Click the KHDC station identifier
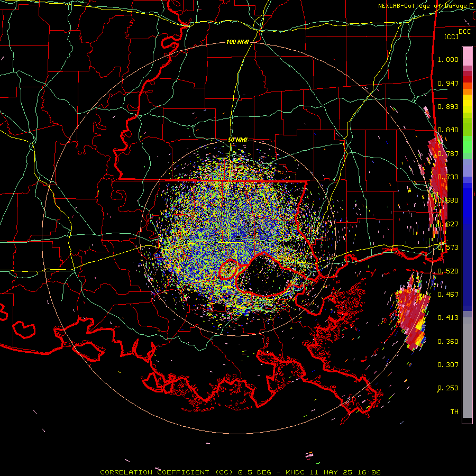The image size is (476, 476). [x=296, y=472]
